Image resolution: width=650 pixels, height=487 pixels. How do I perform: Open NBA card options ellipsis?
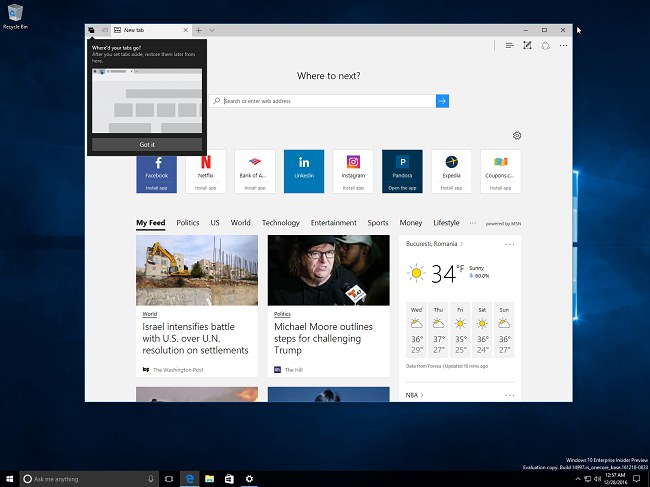[510, 395]
